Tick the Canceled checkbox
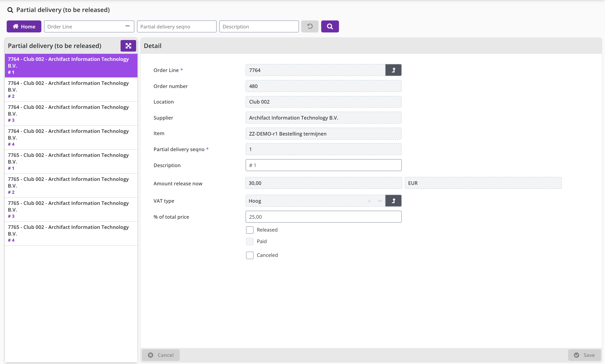605x364 pixels. point(250,255)
